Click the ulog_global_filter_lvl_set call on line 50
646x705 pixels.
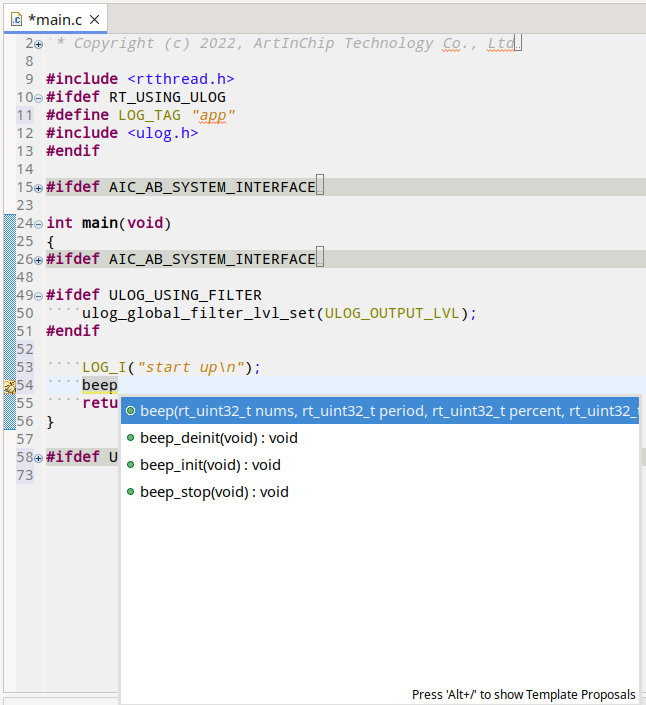199,313
